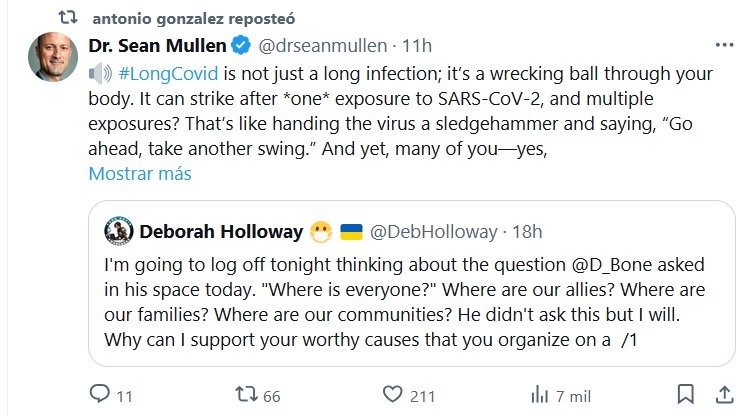The height and width of the screenshot is (416, 748).
Task: Click the share upload icon
Action: point(722,393)
